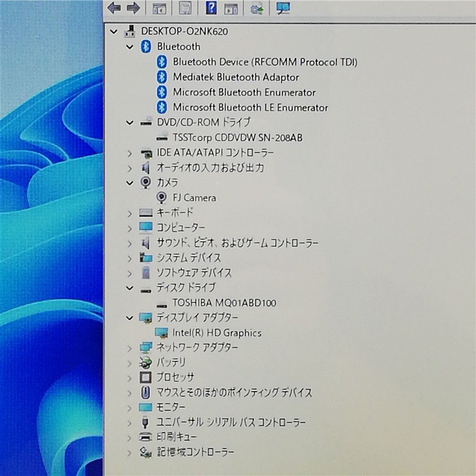The image size is (476, 476).
Task: Click the IDE ATA/ATAPI コントローラー icon
Action: tap(146, 153)
